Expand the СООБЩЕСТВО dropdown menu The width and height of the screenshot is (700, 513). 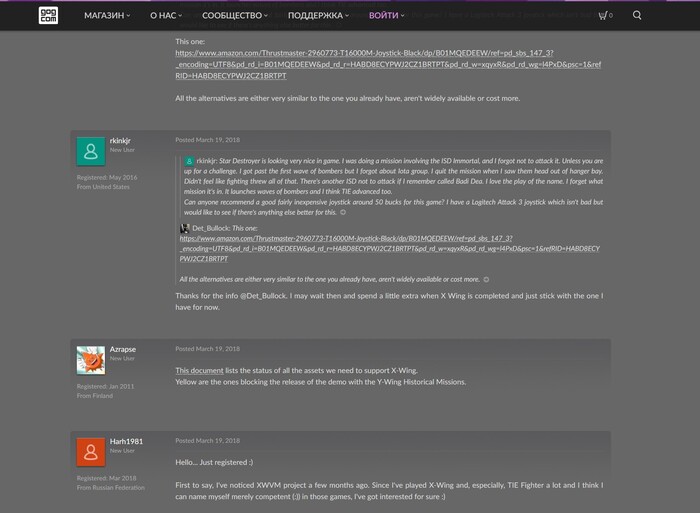click(235, 16)
